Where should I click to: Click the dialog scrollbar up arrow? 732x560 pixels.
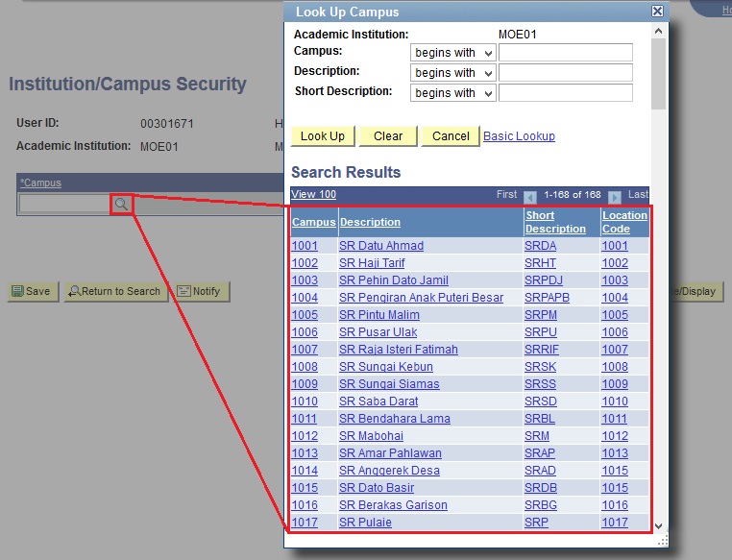(x=658, y=32)
